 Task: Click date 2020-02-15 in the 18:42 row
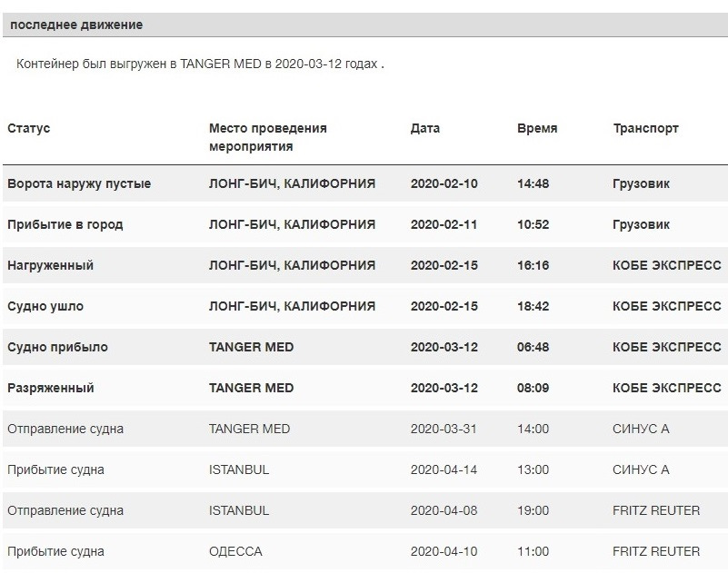pyautogui.click(x=444, y=306)
